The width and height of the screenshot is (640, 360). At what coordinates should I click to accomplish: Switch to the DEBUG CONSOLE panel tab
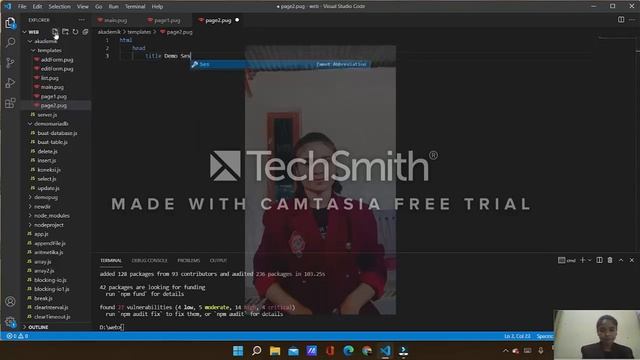click(149, 260)
